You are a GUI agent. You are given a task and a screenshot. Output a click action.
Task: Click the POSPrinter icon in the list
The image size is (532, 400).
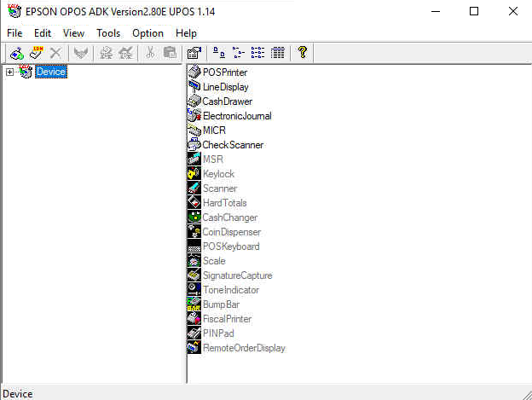pos(194,72)
